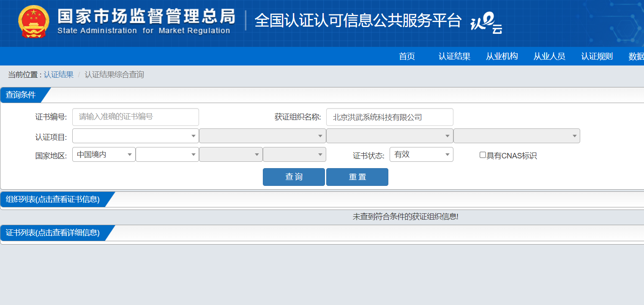Open 认证规则 navigation item

(597, 56)
